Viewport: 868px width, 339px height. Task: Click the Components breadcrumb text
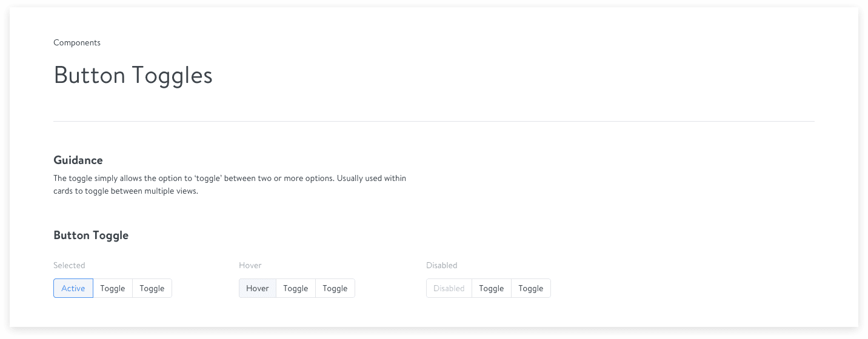pyautogui.click(x=77, y=42)
